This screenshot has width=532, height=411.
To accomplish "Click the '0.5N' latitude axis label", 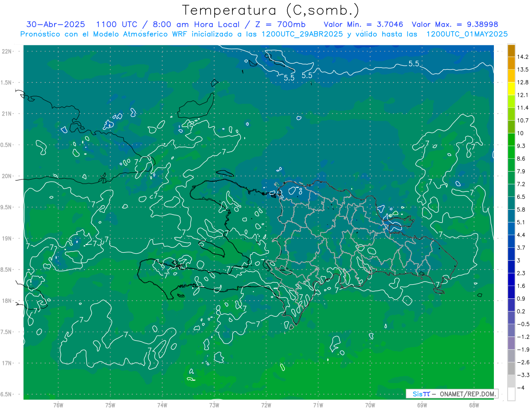I will 7,145.
